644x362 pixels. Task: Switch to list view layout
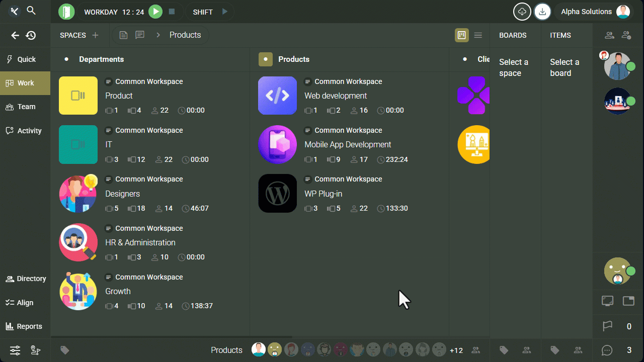point(478,35)
